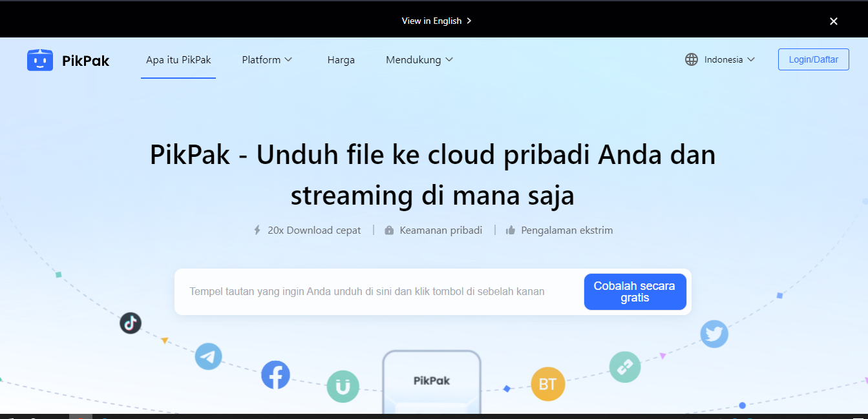This screenshot has width=868, height=419.
Task: Click the Facebook icon
Action: tap(275, 374)
